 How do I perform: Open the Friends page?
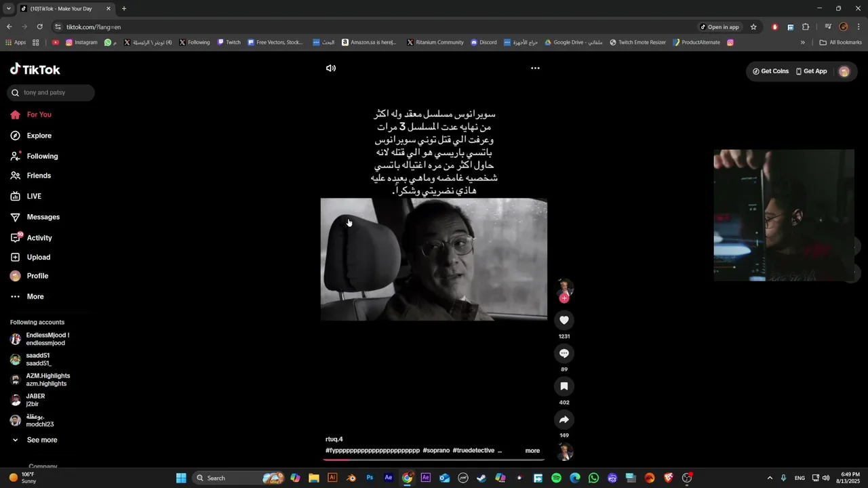pos(39,176)
